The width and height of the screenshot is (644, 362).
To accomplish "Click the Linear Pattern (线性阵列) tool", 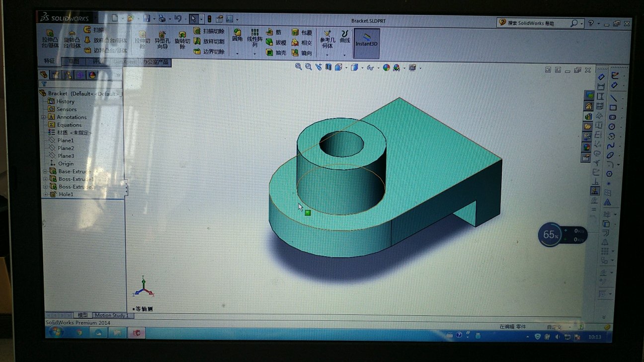I will (x=255, y=38).
